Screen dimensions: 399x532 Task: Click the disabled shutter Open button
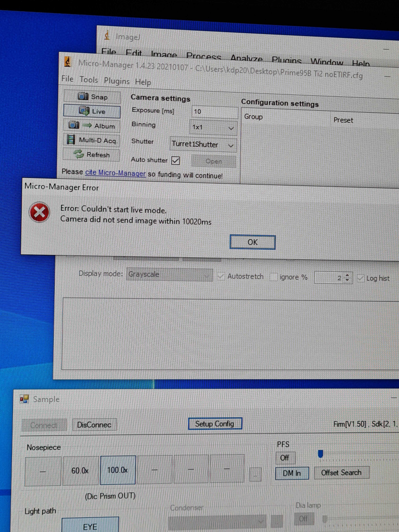tap(214, 161)
